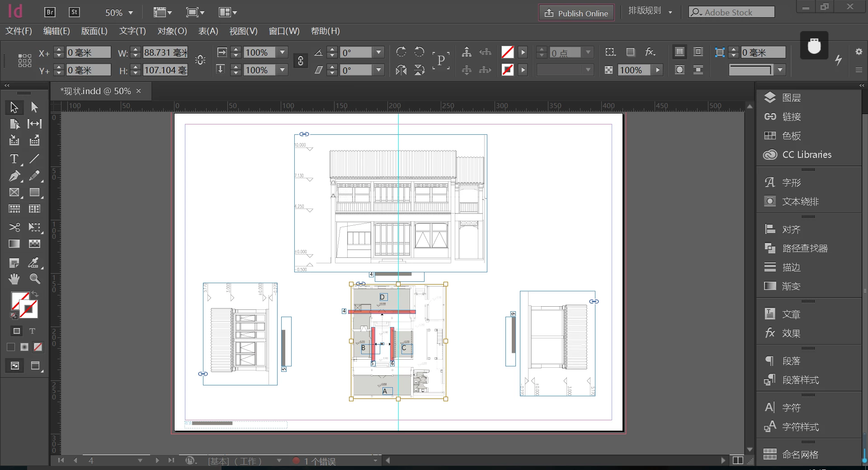Select the Eyedropper tool

click(34, 263)
